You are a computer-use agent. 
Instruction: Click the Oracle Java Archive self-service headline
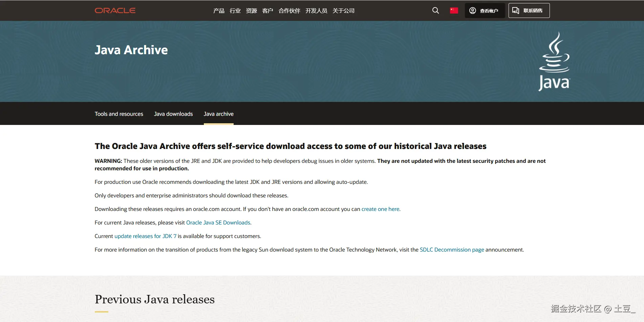pyautogui.click(x=291, y=146)
